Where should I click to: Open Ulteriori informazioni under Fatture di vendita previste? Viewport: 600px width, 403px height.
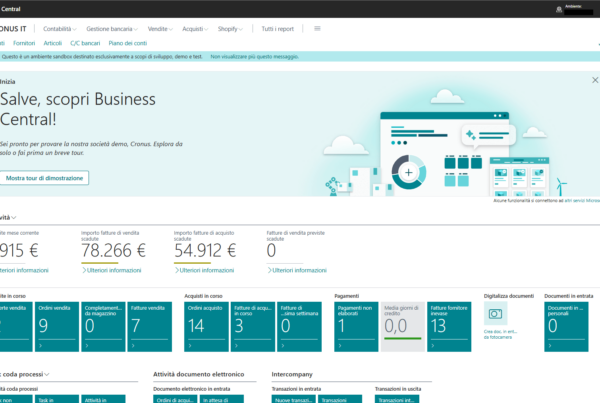pyautogui.click(x=297, y=270)
